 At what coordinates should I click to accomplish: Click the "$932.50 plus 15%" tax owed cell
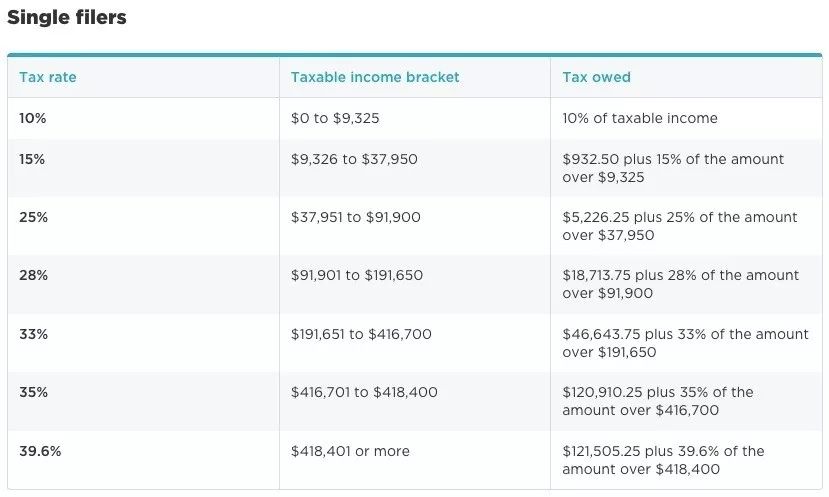pyautogui.click(x=673, y=168)
